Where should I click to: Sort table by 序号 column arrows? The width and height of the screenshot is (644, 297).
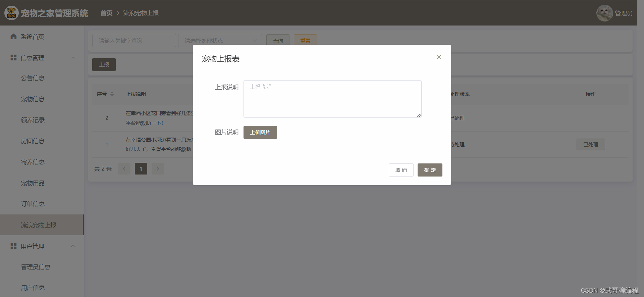pyautogui.click(x=112, y=94)
